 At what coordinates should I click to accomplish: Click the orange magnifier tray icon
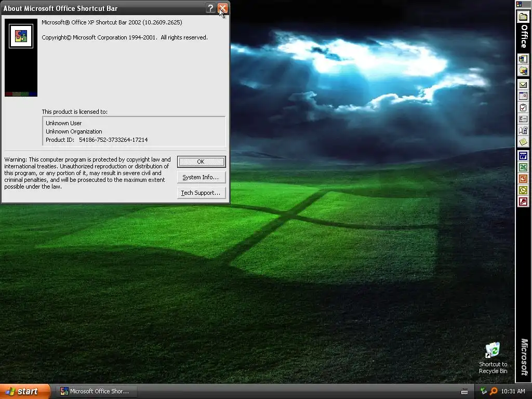[x=494, y=391]
